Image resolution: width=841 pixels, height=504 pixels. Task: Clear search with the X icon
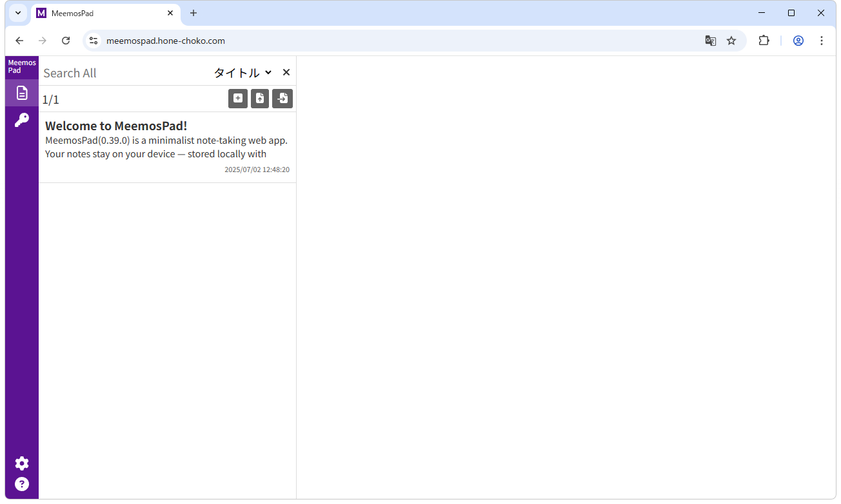pos(286,72)
